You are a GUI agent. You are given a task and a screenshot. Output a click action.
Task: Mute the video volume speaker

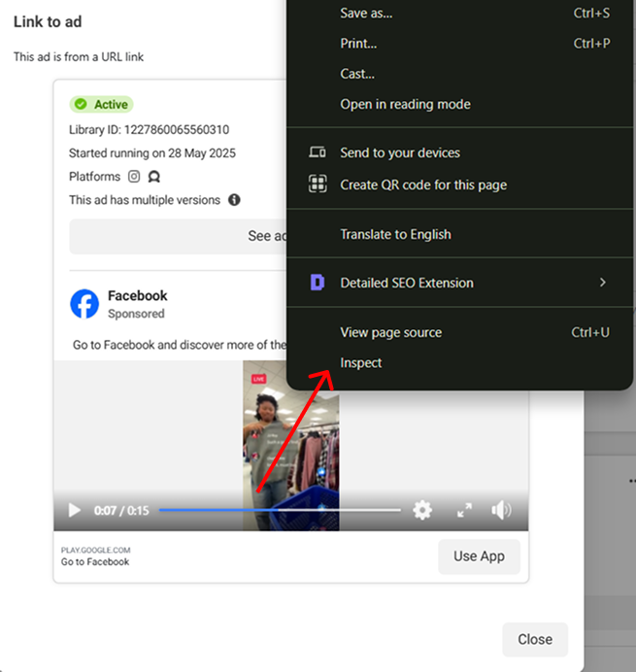[x=501, y=510]
